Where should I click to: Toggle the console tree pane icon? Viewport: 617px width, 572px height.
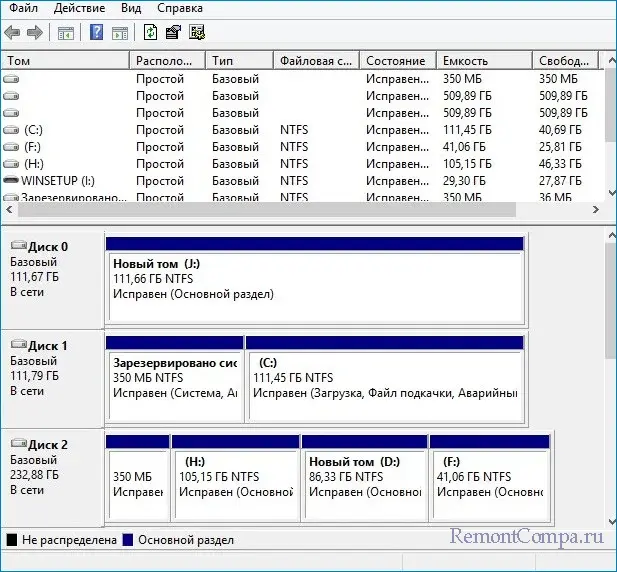tap(66, 33)
